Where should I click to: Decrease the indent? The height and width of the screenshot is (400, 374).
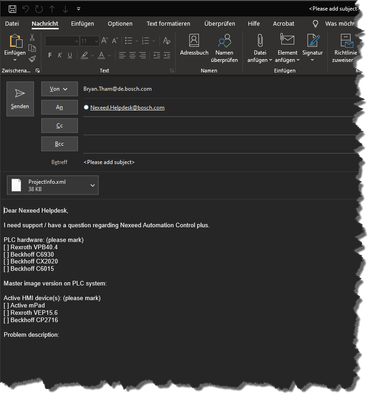[156, 55]
